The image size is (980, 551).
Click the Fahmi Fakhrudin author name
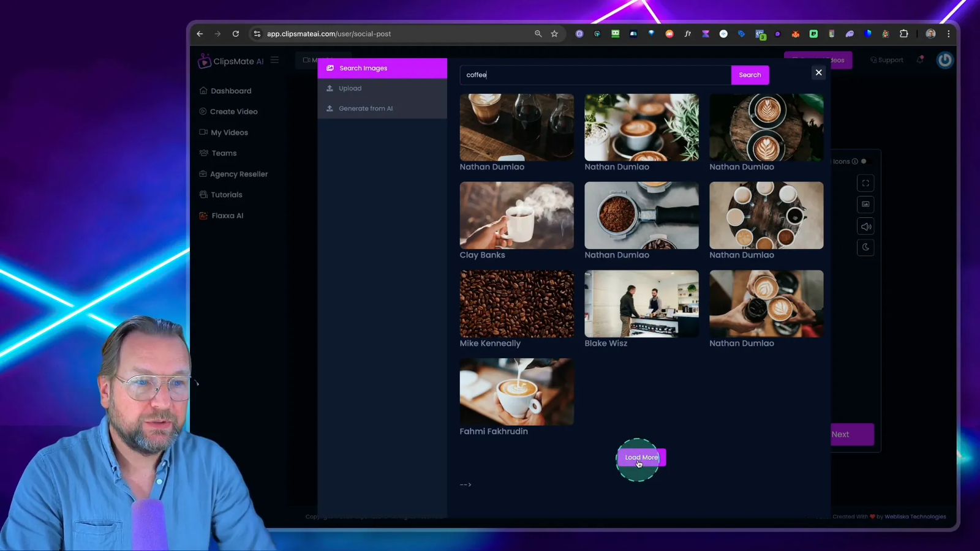click(494, 432)
